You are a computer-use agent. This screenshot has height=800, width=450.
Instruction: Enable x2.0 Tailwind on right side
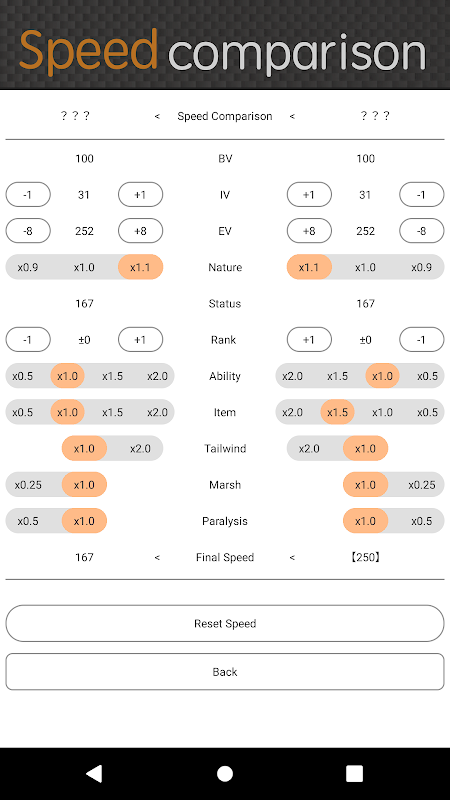(x=309, y=448)
